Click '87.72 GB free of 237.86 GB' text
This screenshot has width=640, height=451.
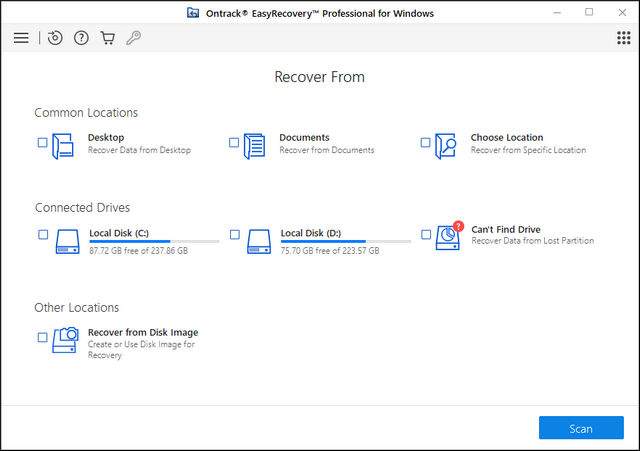138,251
